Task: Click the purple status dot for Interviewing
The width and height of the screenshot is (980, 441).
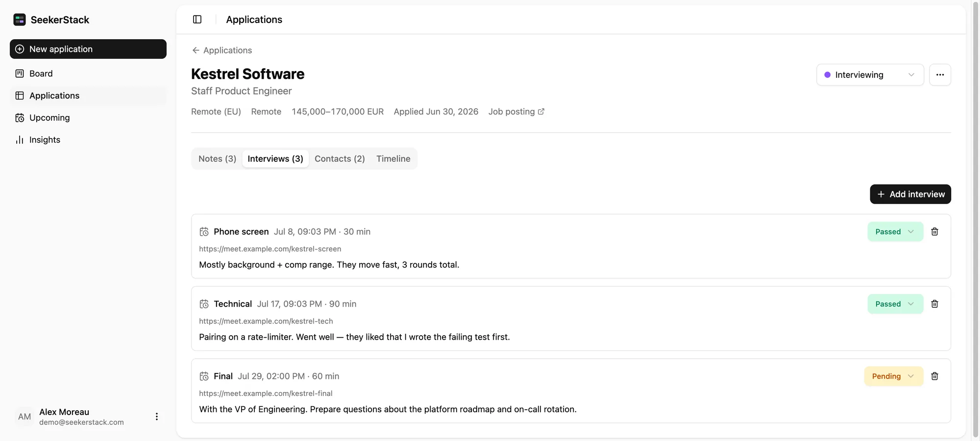Action: pyautogui.click(x=827, y=75)
